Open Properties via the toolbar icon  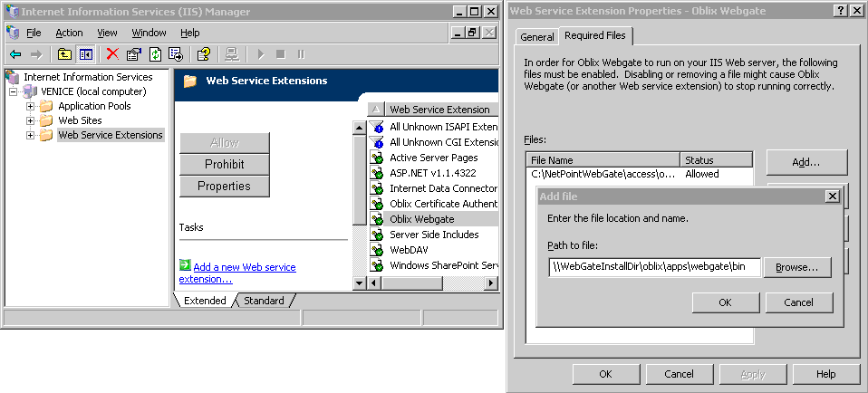pos(133,54)
